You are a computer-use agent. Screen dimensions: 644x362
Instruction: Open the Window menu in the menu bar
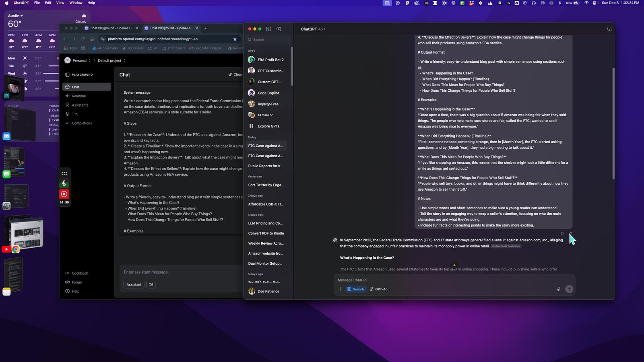(x=76, y=3)
